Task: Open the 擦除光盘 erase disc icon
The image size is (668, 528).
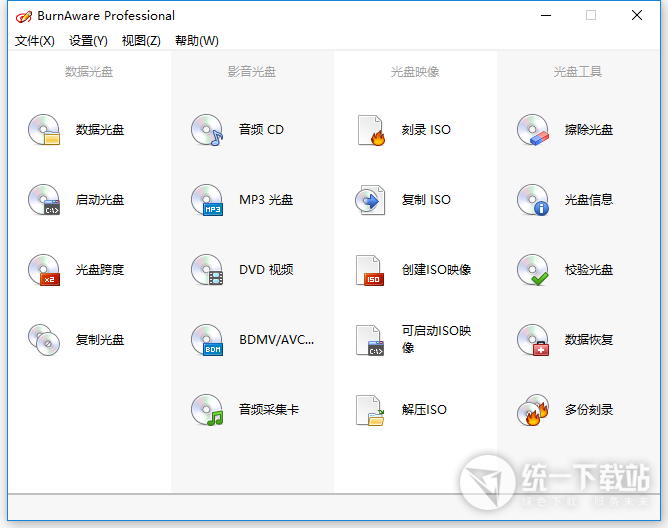Action: click(533, 130)
